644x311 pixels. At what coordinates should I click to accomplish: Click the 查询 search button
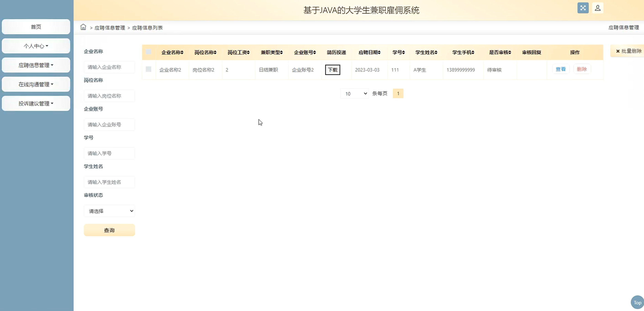(109, 230)
